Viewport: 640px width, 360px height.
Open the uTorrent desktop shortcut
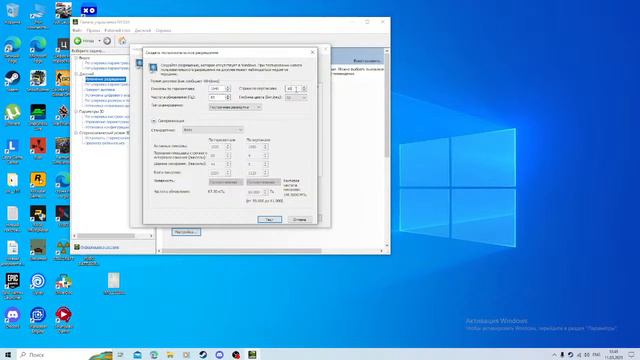point(12,115)
